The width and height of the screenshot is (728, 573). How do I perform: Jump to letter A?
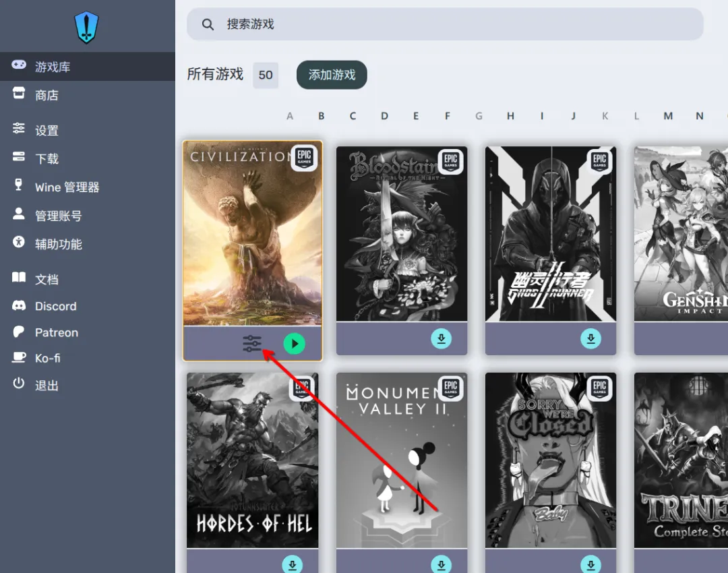coord(290,116)
